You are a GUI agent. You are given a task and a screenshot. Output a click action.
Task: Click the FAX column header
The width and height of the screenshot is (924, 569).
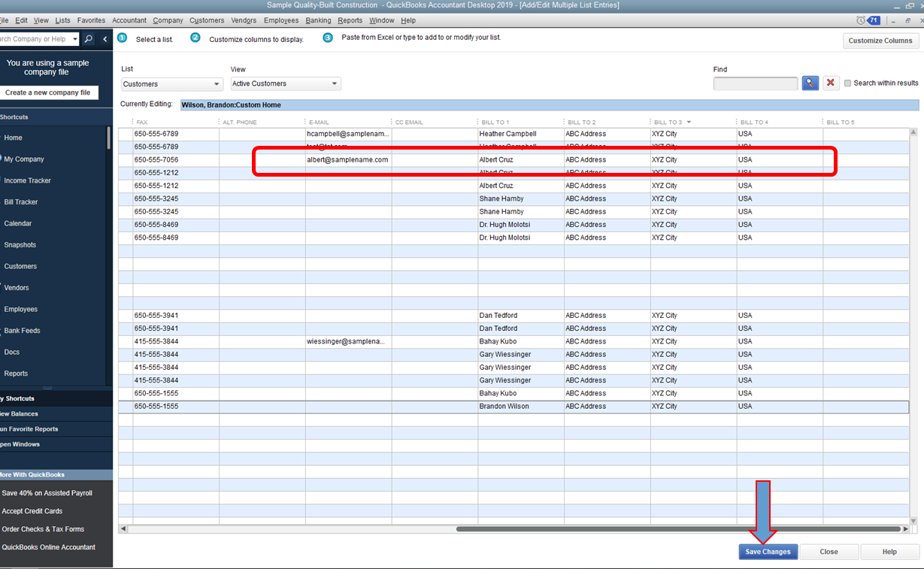tap(176, 122)
